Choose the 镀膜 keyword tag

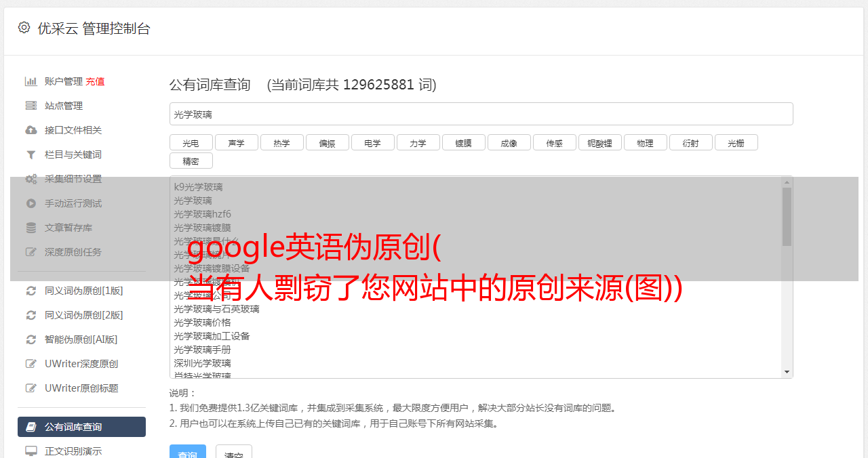click(463, 142)
